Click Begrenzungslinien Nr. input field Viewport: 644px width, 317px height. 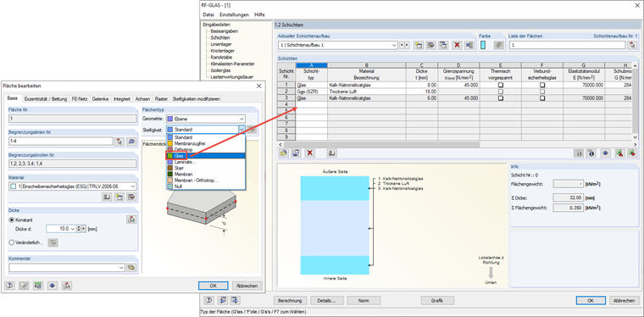coord(61,142)
